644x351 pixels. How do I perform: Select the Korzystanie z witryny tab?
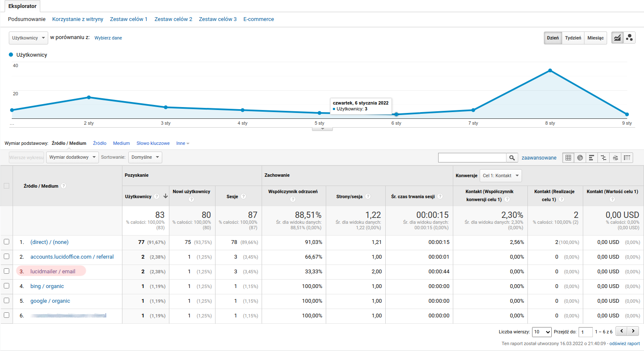78,19
